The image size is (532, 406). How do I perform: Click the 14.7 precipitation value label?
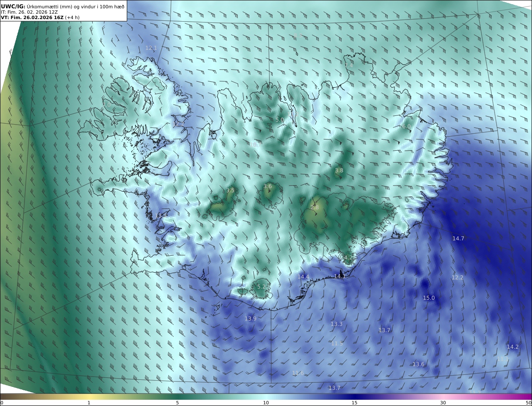coord(458,239)
